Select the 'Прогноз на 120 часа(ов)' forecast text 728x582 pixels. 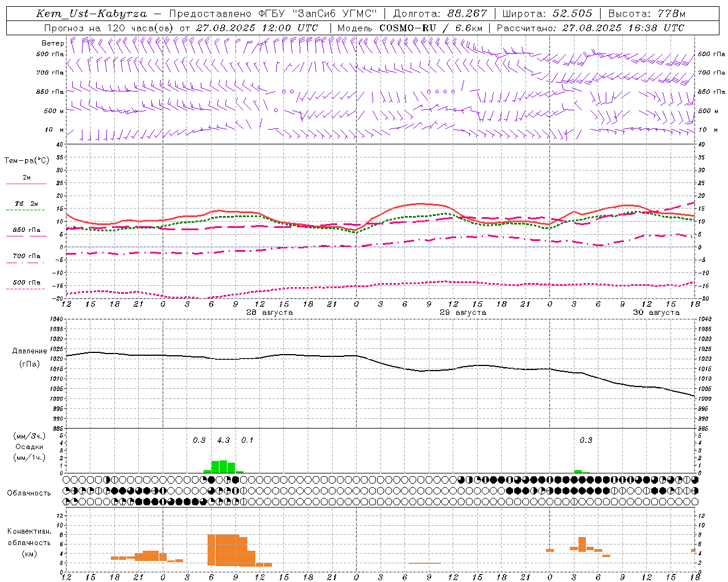coord(109,28)
